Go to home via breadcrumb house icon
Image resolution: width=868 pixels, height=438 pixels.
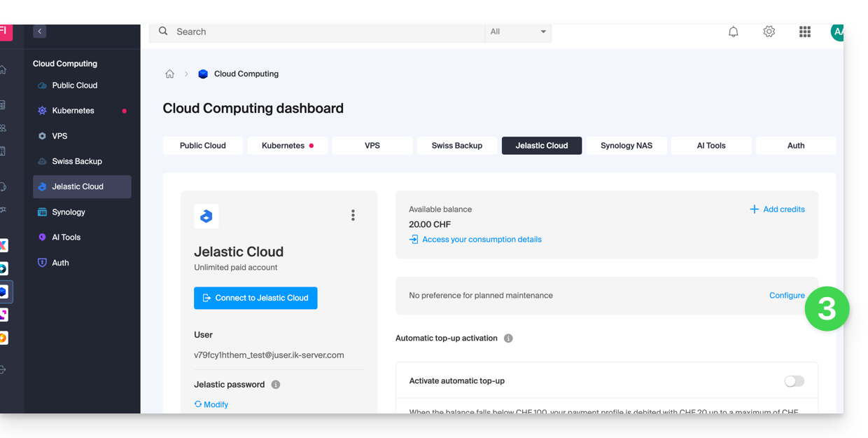(169, 74)
